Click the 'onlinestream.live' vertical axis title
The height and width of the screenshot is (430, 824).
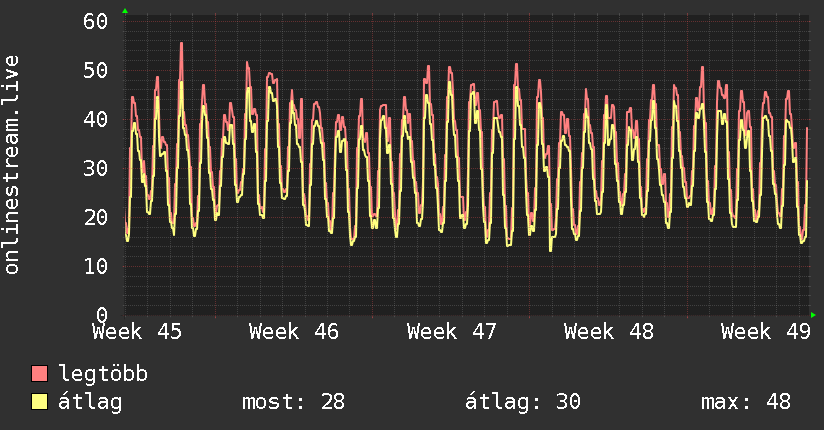click(11, 165)
